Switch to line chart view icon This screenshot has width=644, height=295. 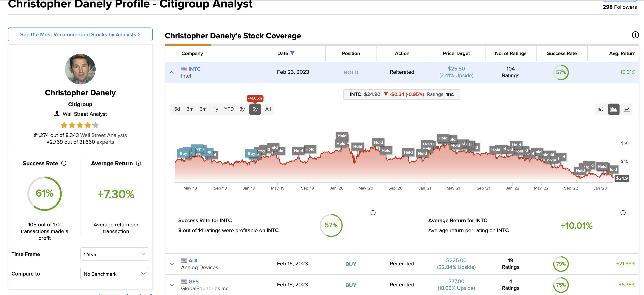click(x=626, y=109)
